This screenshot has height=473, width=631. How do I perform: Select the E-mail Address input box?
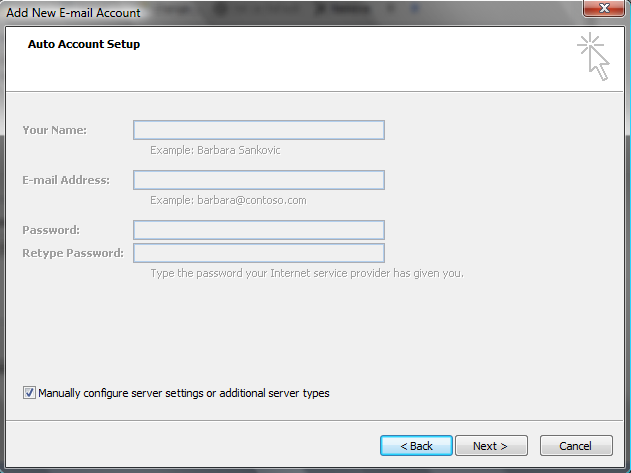pyautogui.click(x=259, y=180)
